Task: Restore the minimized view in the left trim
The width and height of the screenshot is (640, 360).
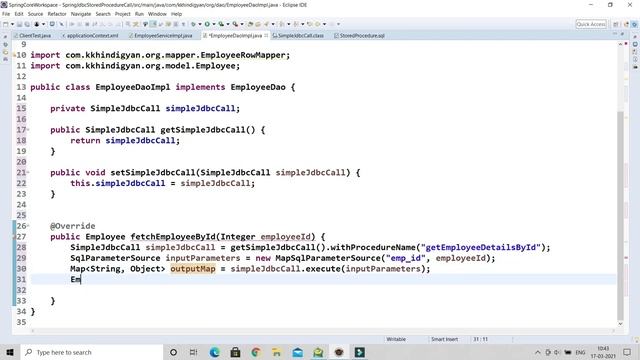Action: pyautogui.click(x=5, y=36)
